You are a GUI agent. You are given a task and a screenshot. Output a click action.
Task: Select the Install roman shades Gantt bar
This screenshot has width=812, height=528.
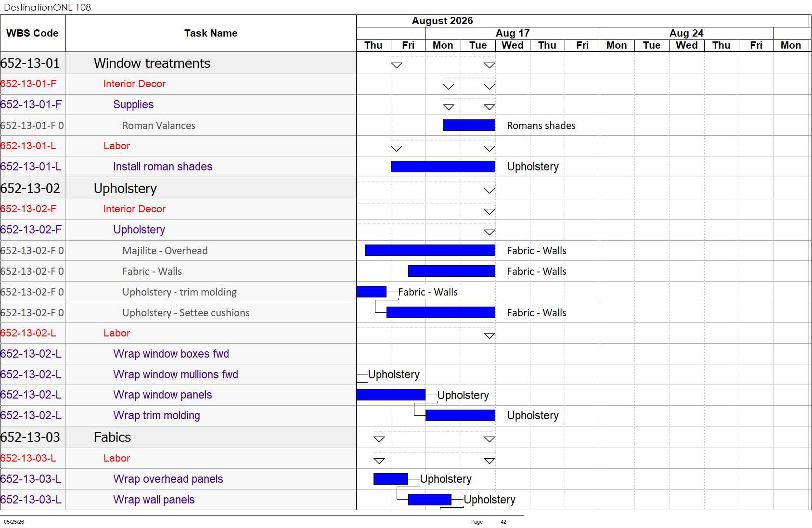point(443,167)
